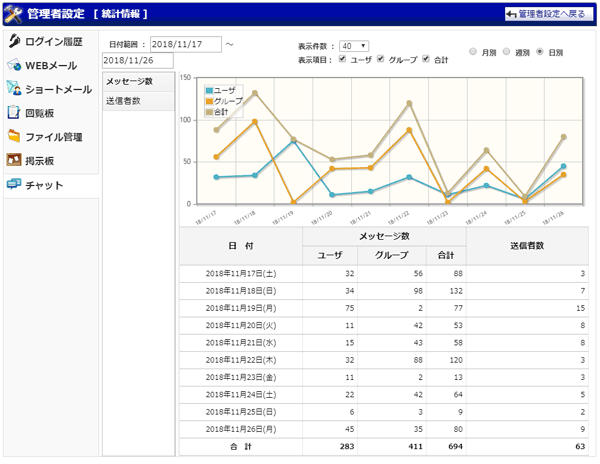Click the login history key icon

point(14,41)
